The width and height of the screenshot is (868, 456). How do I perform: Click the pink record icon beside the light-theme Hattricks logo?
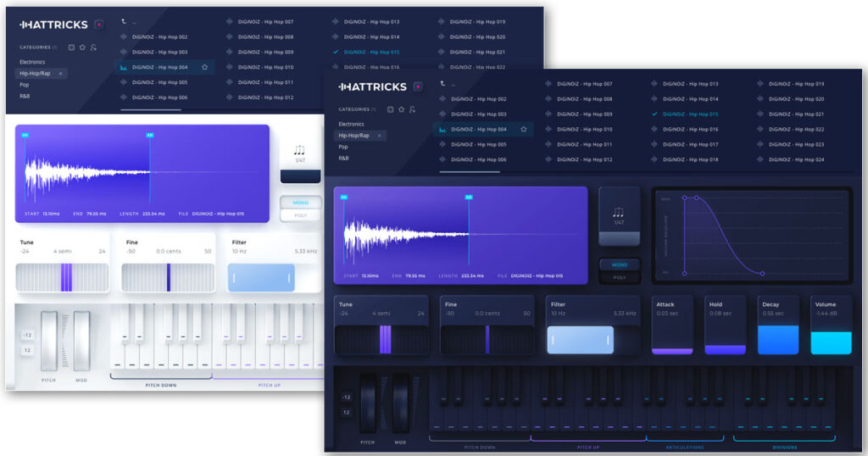click(99, 25)
